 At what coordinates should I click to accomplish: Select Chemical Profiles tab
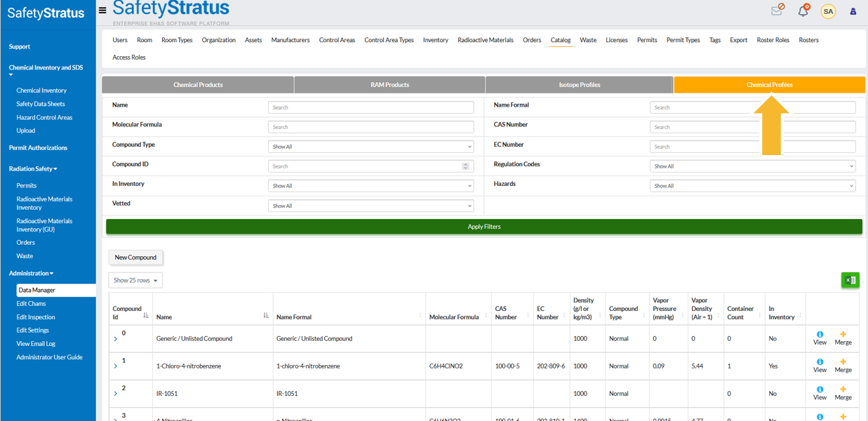[x=769, y=85]
